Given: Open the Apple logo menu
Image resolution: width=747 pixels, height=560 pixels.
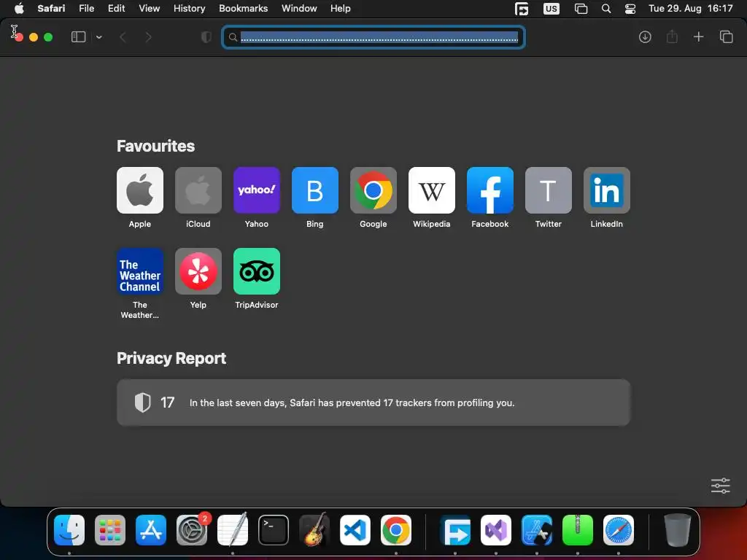Looking at the screenshot, I should 19,9.
